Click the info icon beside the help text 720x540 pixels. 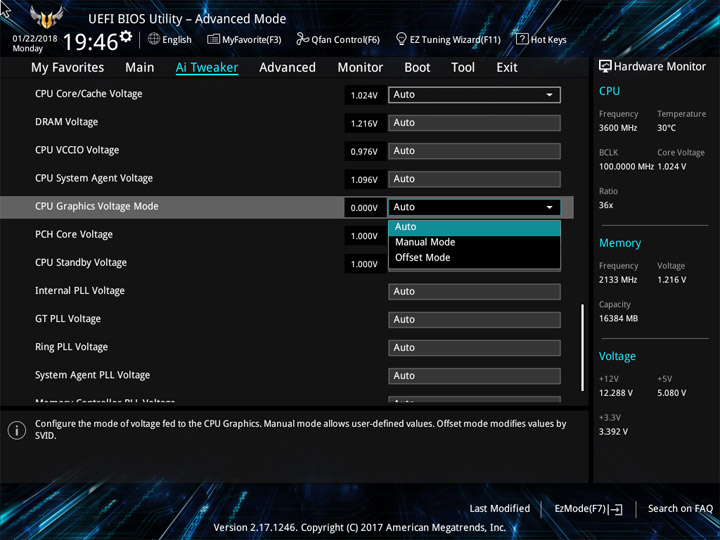(x=17, y=430)
